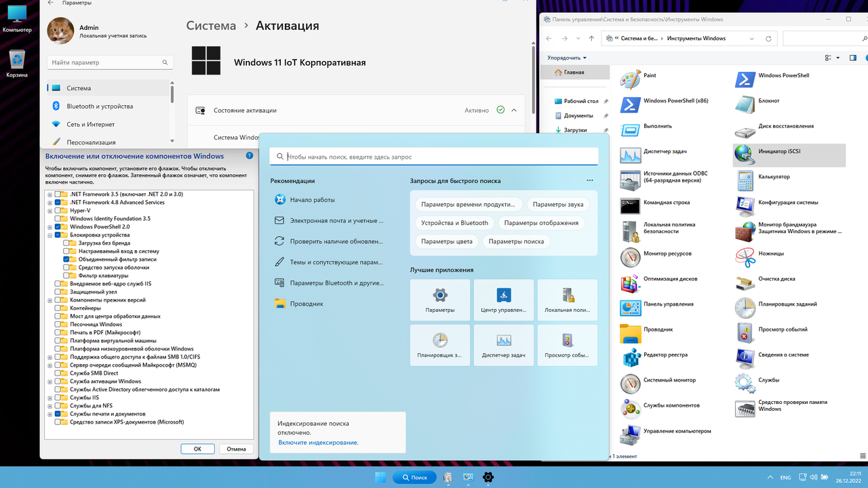Viewport: 868px width, 488px height.
Task: Open Источники данных ODBC icon
Action: coord(630,181)
